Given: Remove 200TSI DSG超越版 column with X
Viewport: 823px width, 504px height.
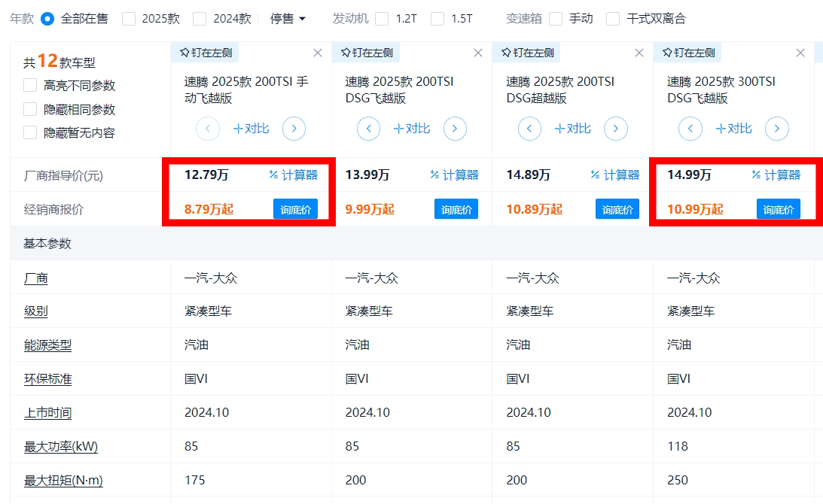Looking at the screenshot, I should (x=639, y=53).
